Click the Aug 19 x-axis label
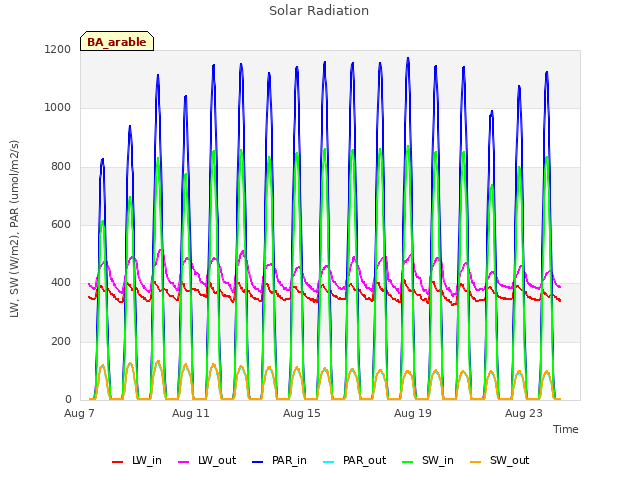The width and height of the screenshot is (640, 480). point(413,413)
